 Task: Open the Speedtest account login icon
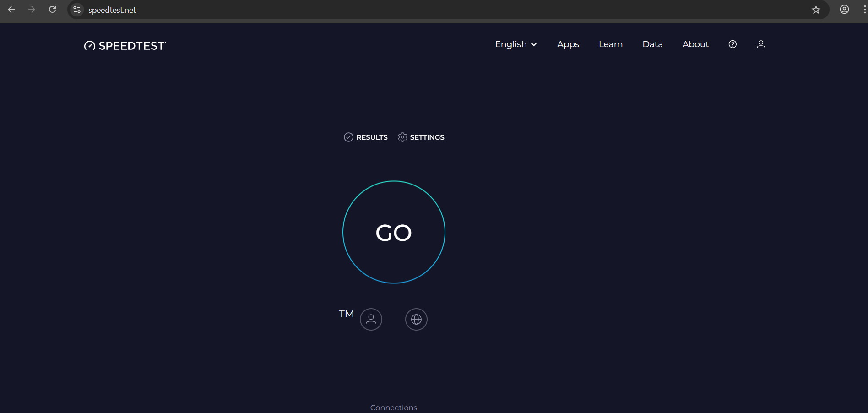pos(761,44)
